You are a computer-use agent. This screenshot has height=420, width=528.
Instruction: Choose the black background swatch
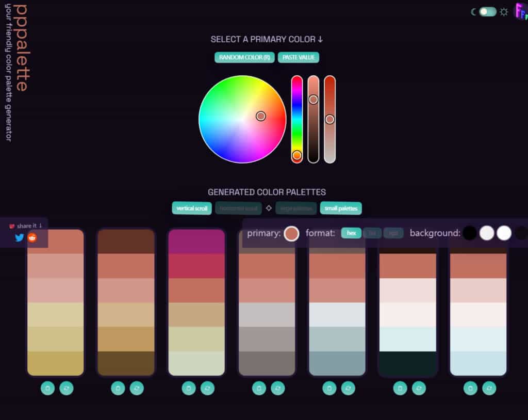470,233
